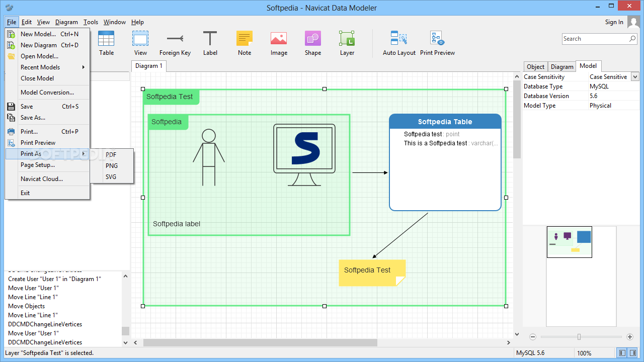Choose Exit in the File menu
Viewport: 644px width, 362px height.
point(47,193)
